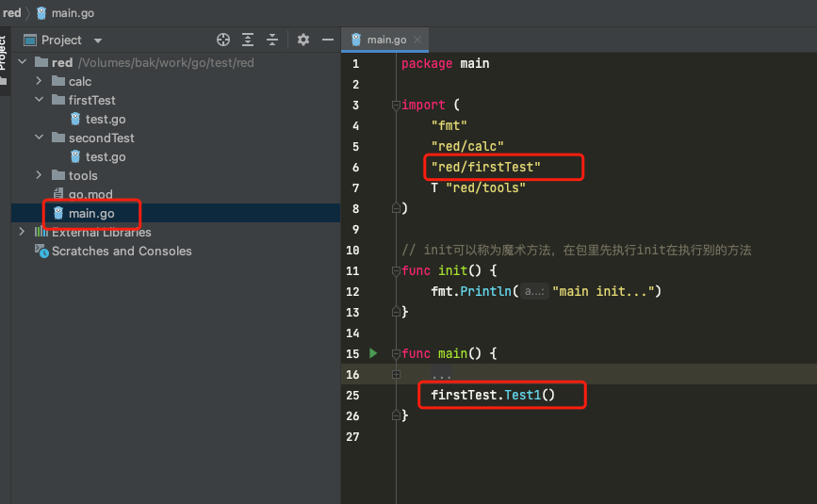This screenshot has height=504, width=817.
Task: Select the firstTest folder
Action: [x=91, y=101]
